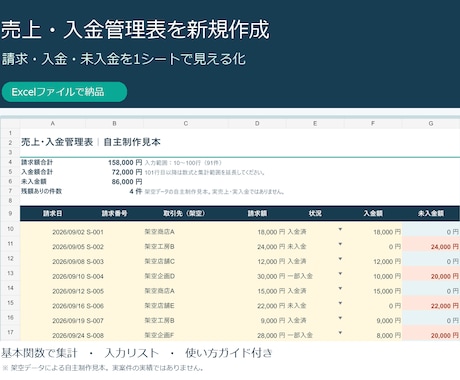Select the 架空店舗C customer cell
Image resolution: width=460 pixels, height=380 pixels.
[159, 261]
